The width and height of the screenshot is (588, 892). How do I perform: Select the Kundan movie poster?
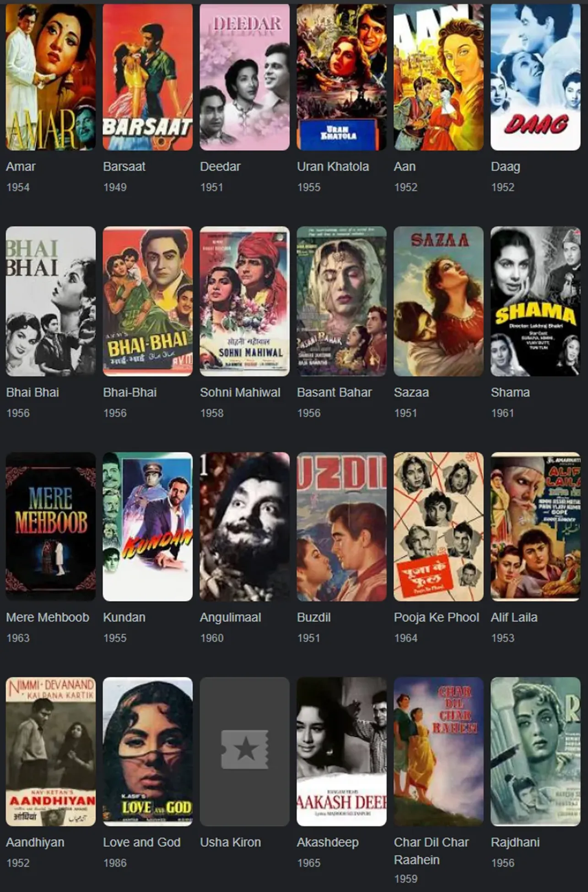point(148,527)
